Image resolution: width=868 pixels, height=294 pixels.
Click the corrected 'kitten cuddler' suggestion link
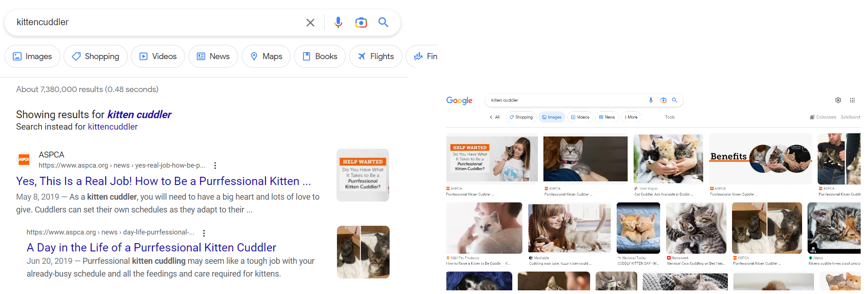pyautogui.click(x=139, y=114)
